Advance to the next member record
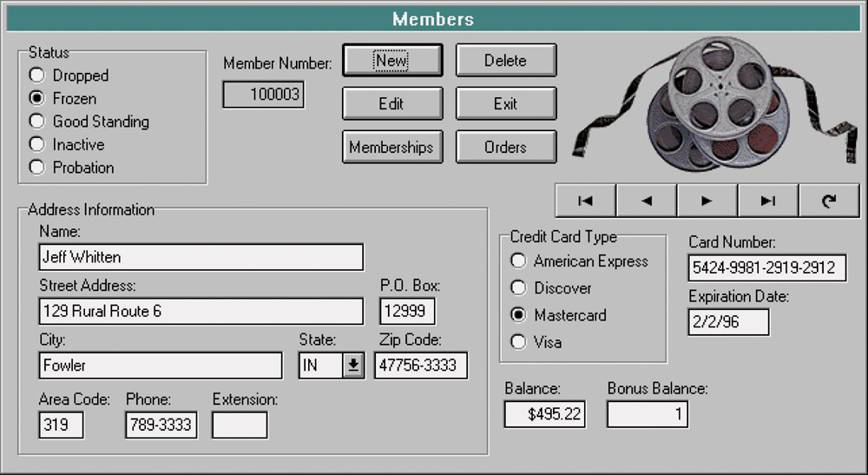The height and width of the screenshot is (475, 868). coord(707,201)
